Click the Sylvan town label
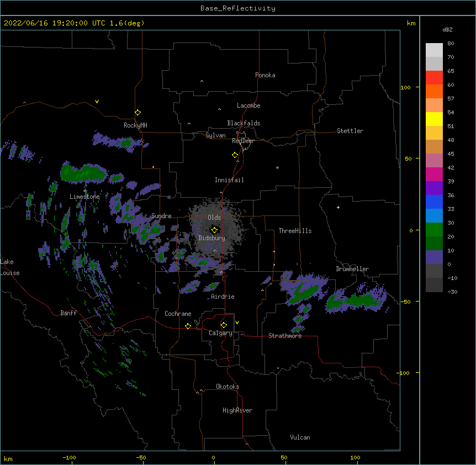The width and height of the screenshot is (476, 465). click(215, 135)
